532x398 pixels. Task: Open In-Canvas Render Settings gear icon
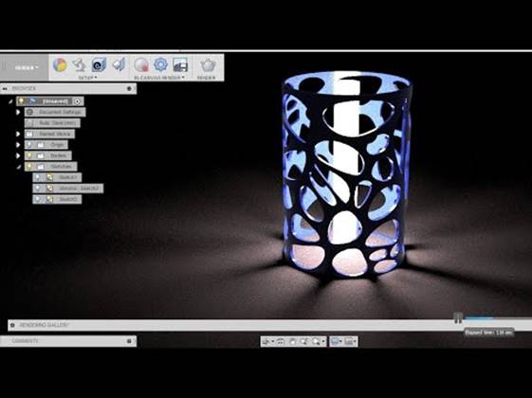click(x=161, y=64)
